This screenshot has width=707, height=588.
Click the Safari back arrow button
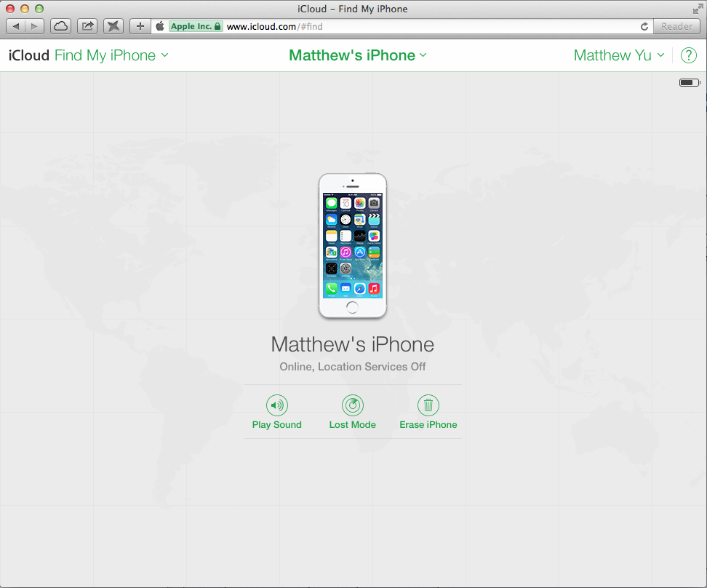(16, 26)
